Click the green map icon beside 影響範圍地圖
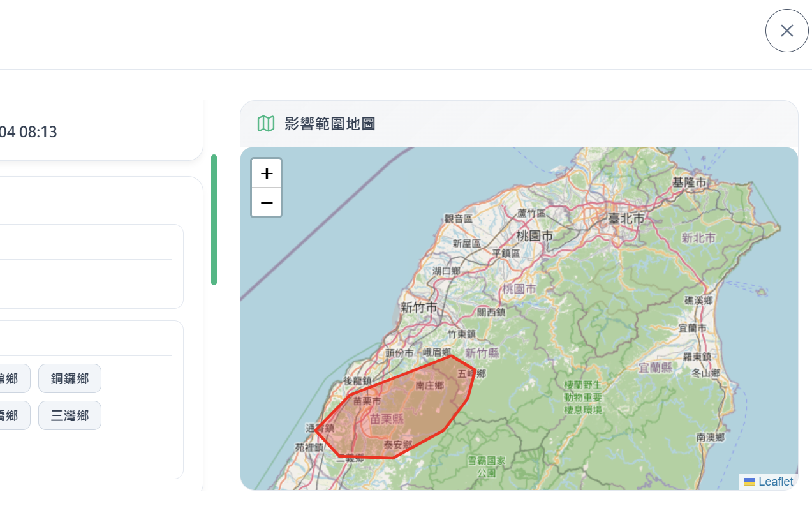Screen dimensions: 812x506 click(265, 124)
